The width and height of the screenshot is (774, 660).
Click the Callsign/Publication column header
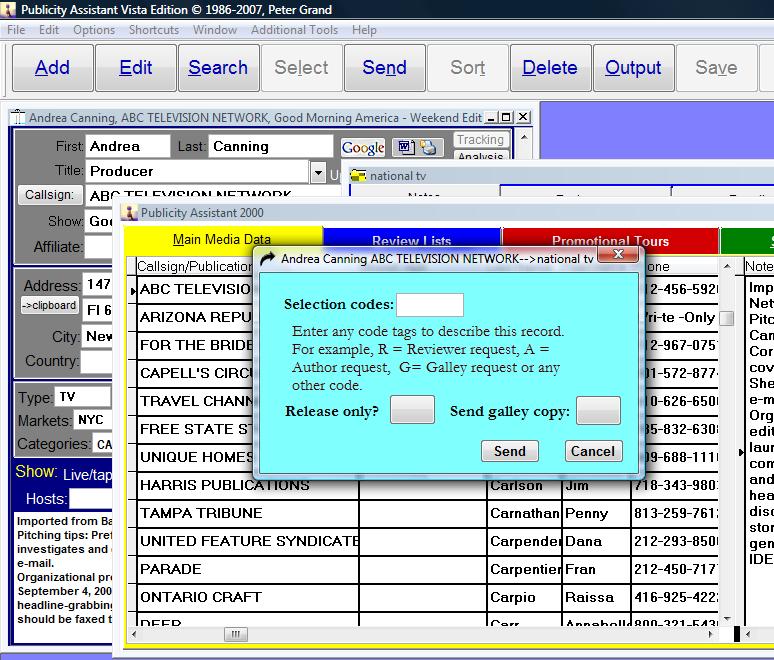pos(194,267)
